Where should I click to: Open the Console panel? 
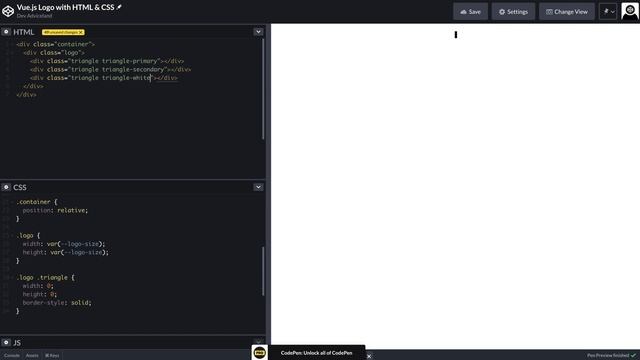[x=12, y=356]
